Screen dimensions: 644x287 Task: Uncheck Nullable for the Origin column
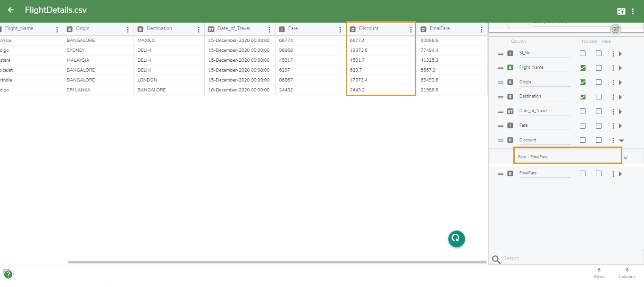[x=582, y=82]
